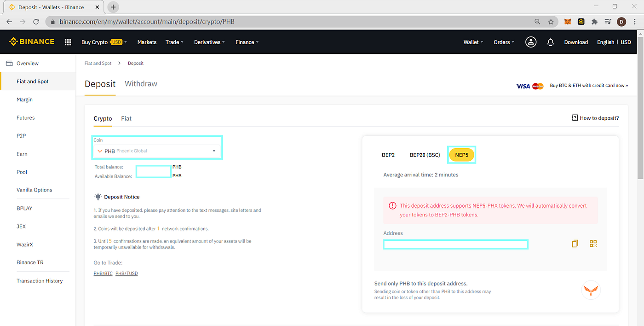Screen dimensions: 644x326
Task: Click the How to deposit document icon
Action: point(575,118)
